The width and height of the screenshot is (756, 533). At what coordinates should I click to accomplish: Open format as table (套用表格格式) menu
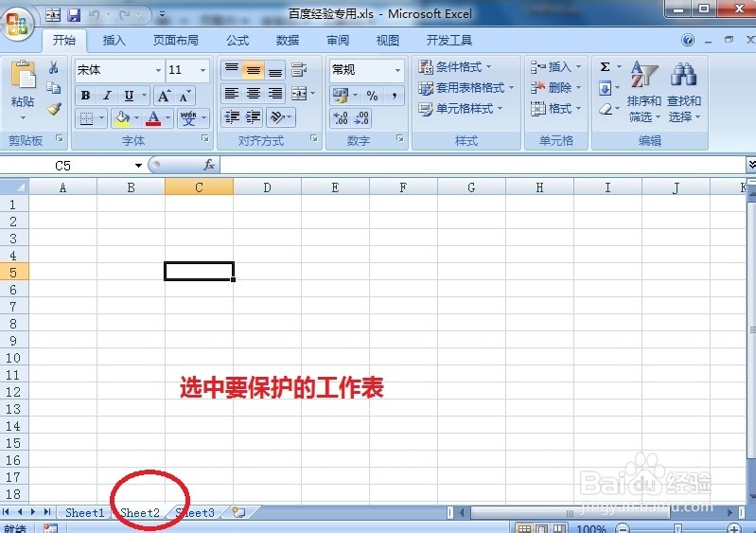click(466, 88)
